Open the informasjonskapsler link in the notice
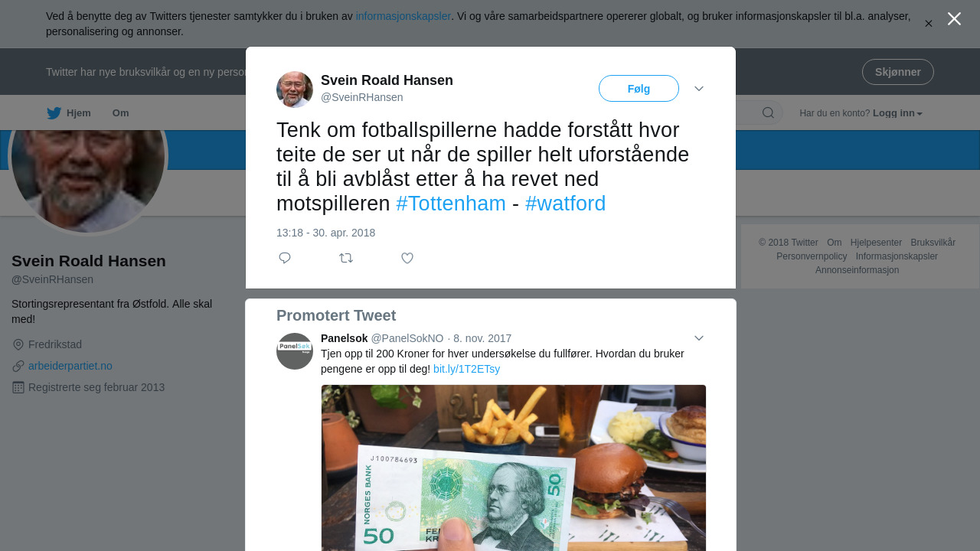Viewport: 980px width, 551px height. (x=403, y=16)
